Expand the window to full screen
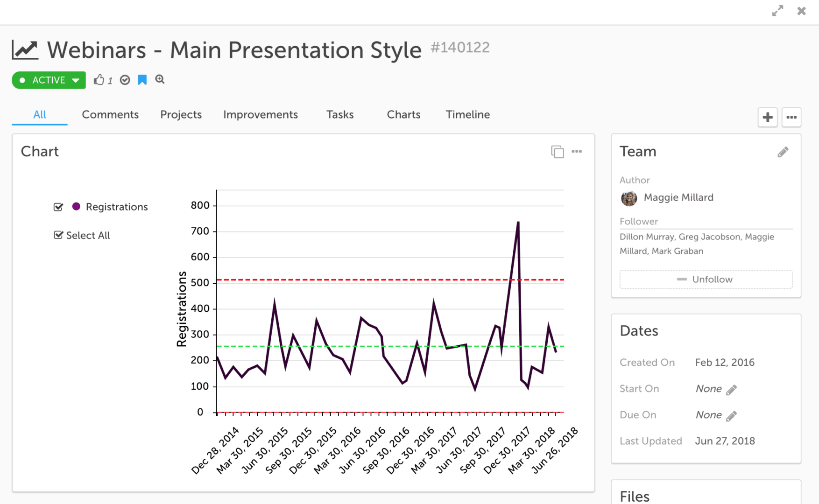Viewport: 819px width, 504px height. (x=777, y=11)
